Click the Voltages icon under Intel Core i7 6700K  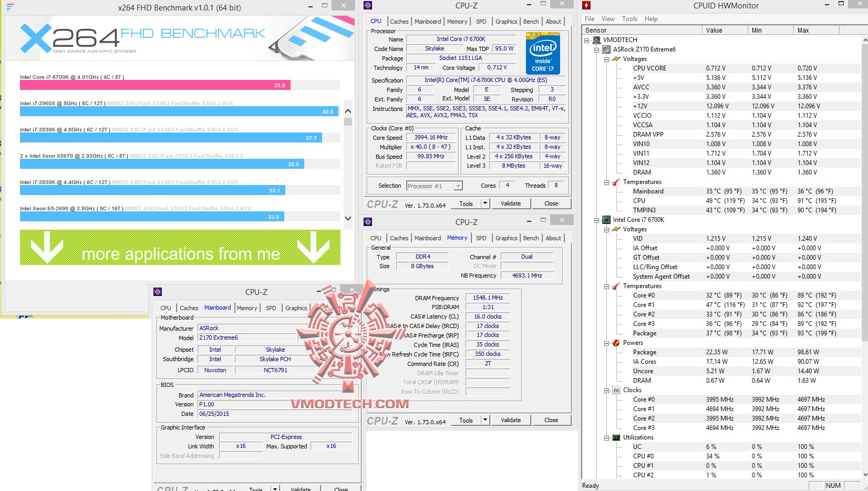tap(616, 229)
